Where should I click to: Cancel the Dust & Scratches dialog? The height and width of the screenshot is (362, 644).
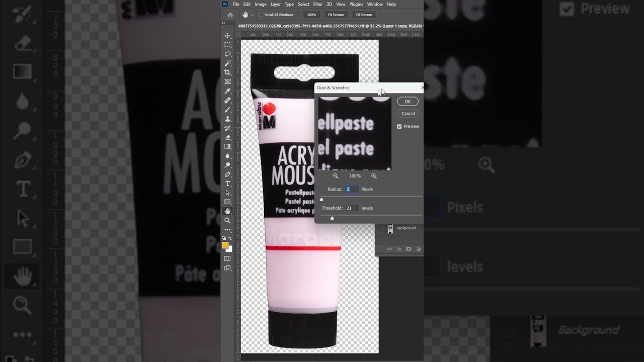coord(408,114)
